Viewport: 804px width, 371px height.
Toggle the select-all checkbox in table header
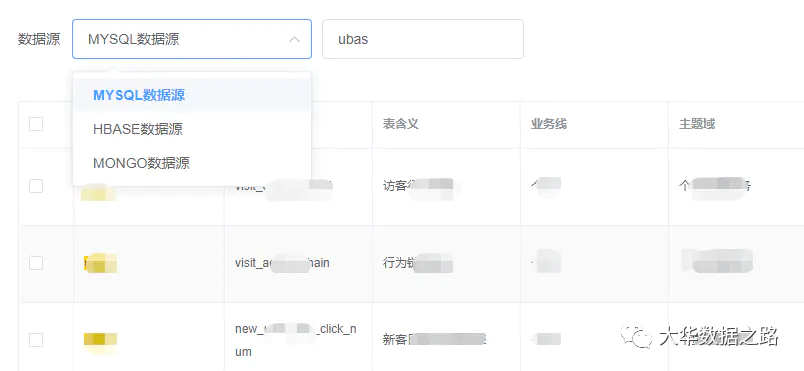[x=36, y=124]
